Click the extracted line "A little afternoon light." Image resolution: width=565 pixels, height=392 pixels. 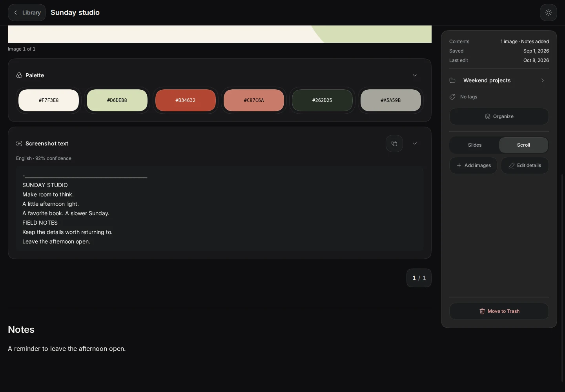tap(51, 204)
